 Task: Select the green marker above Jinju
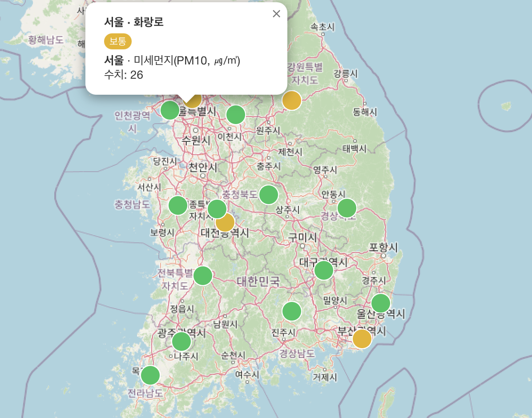(x=292, y=311)
